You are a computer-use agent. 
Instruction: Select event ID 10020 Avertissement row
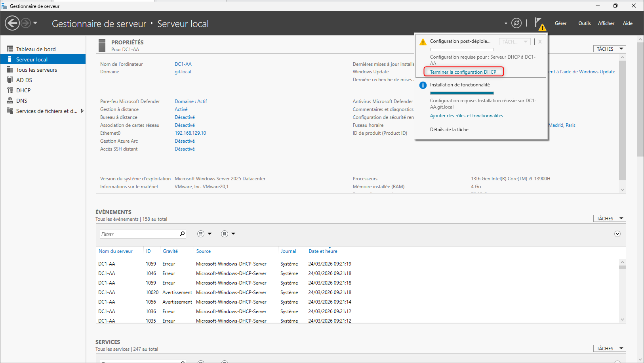357,292
